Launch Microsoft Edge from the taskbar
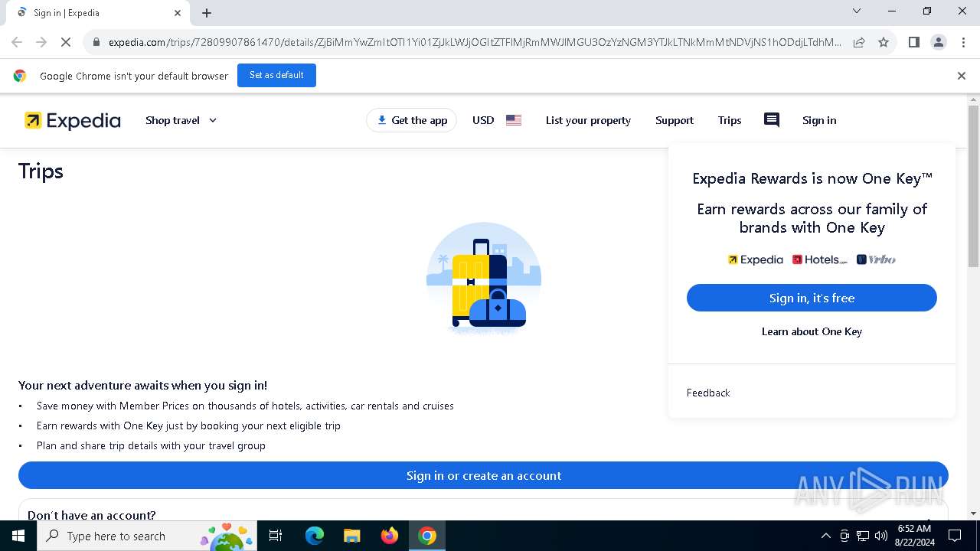The height and width of the screenshot is (551, 980). point(315,536)
